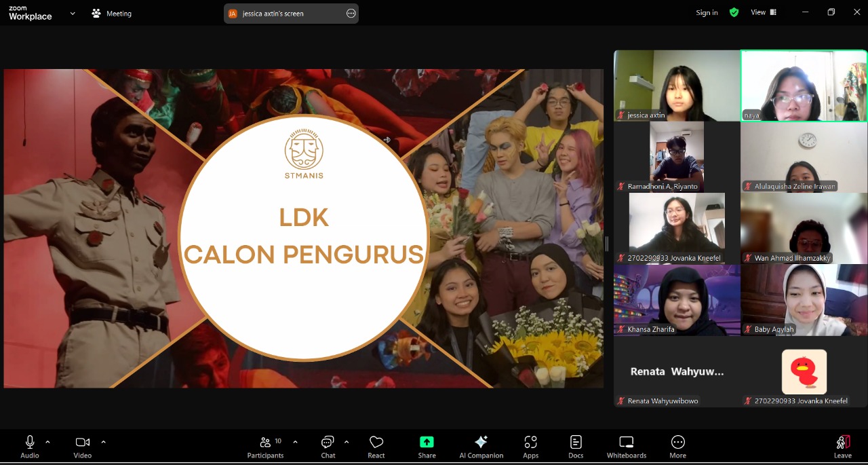Click the muted mic icon beside Renata Wahyuwibowo
Screen dimensions: 868x465
(x=620, y=401)
